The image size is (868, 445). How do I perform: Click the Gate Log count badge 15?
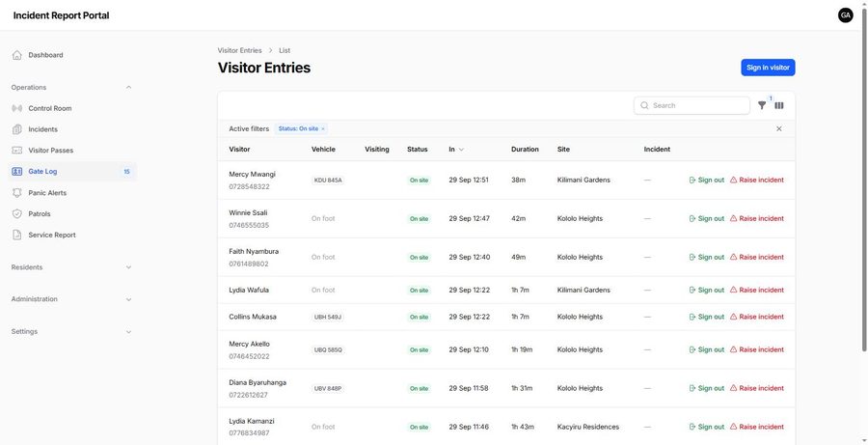point(126,172)
